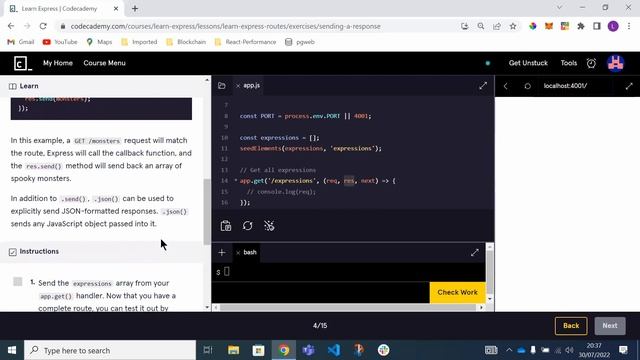Image resolution: width=640 pixels, height=360 pixels.
Task: Click the Windows Start button
Action: pos(12,350)
